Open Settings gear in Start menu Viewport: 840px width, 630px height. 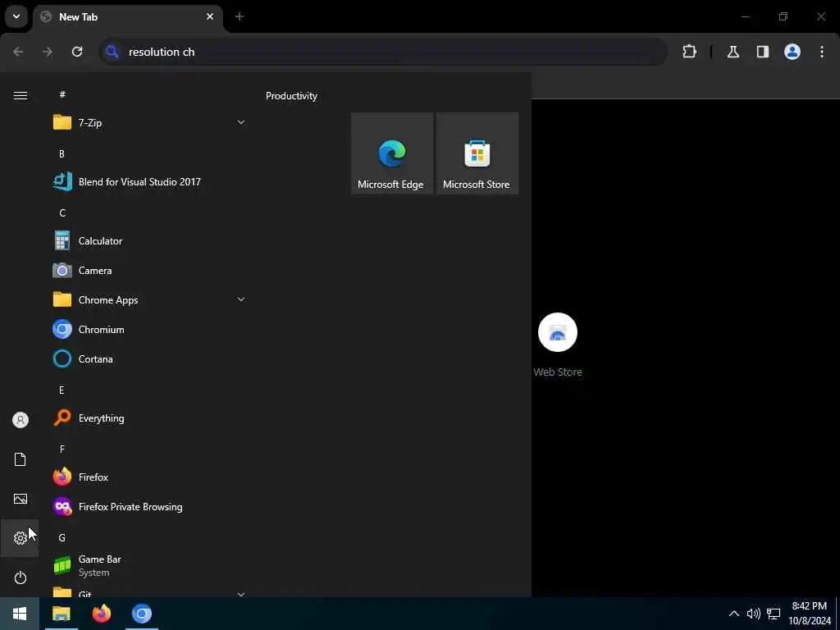21,538
